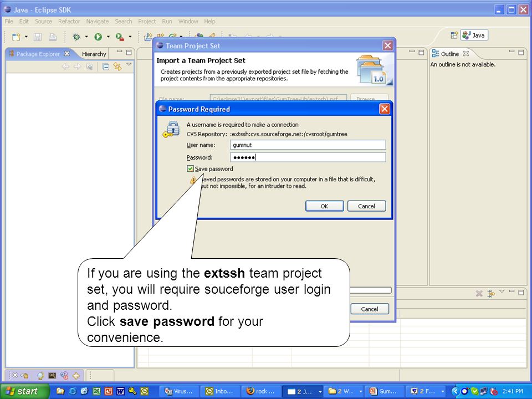Click Collapse All in Package Explorer

click(106, 67)
